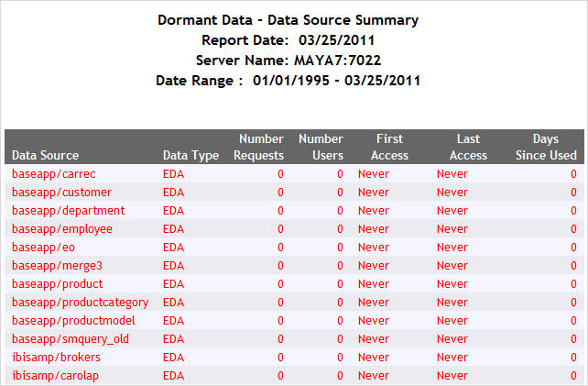Open baseapp/productcategory data source
Image resolution: width=588 pixels, height=386 pixels.
[80, 303]
